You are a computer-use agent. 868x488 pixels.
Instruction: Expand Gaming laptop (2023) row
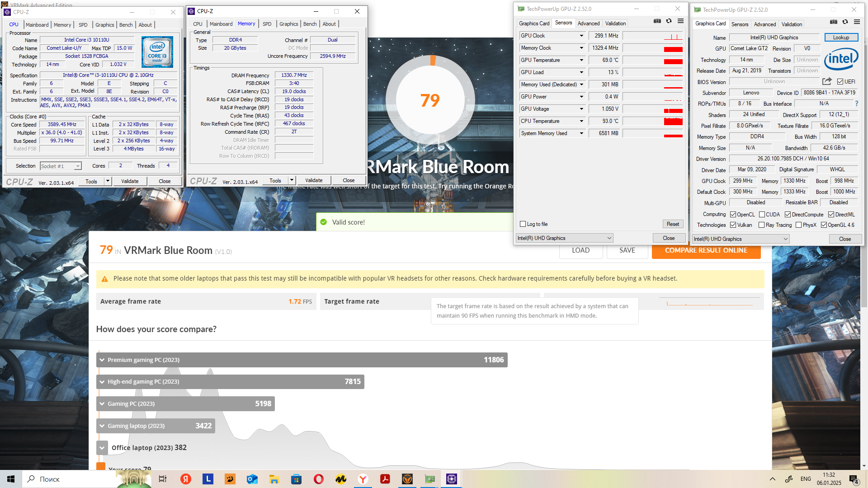click(x=102, y=426)
